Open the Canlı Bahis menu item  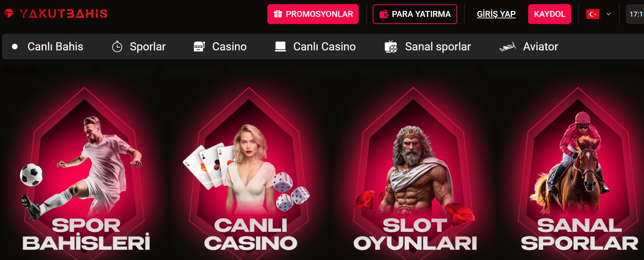pos(55,47)
